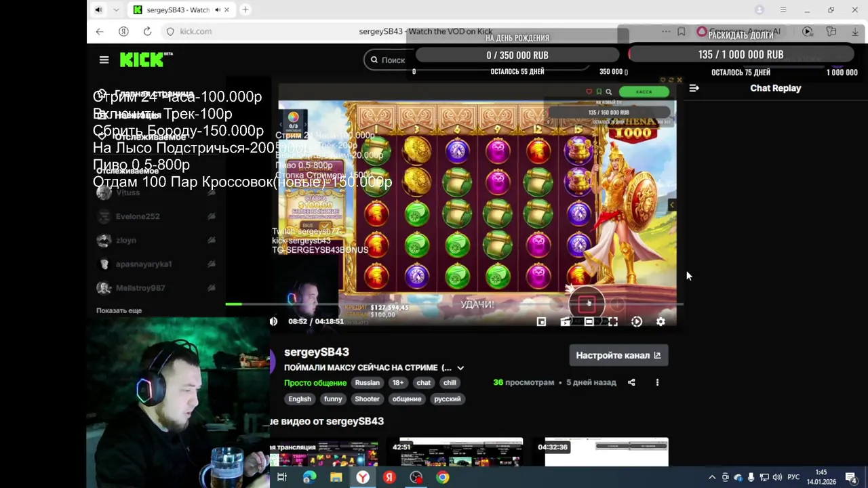Screen dimensions: 868x488
Task: Open the system volume tray icon
Action: pyautogui.click(x=777, y=477)
